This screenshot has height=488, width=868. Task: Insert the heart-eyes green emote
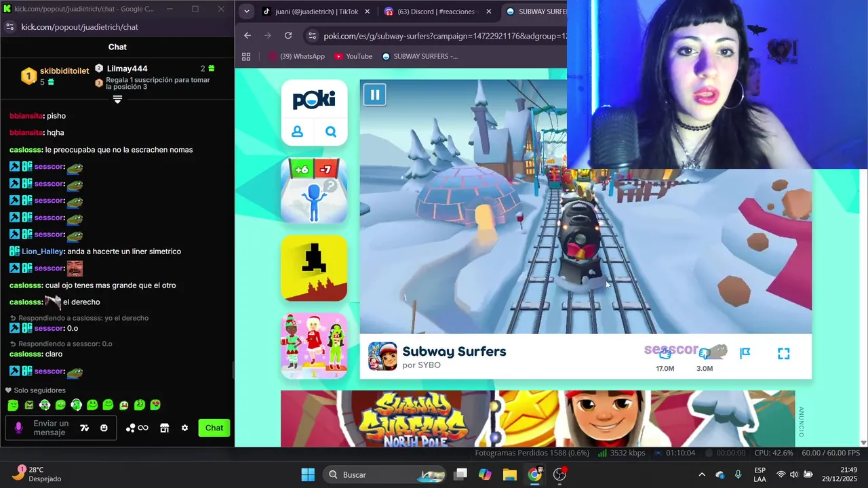155,405
